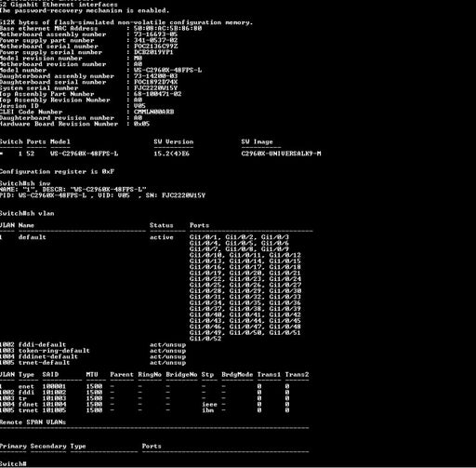The height and width of the screenshot is (468, 476).
Task: Click power supply serial number DCB2019YP1
Action: (x=153, y=52)
